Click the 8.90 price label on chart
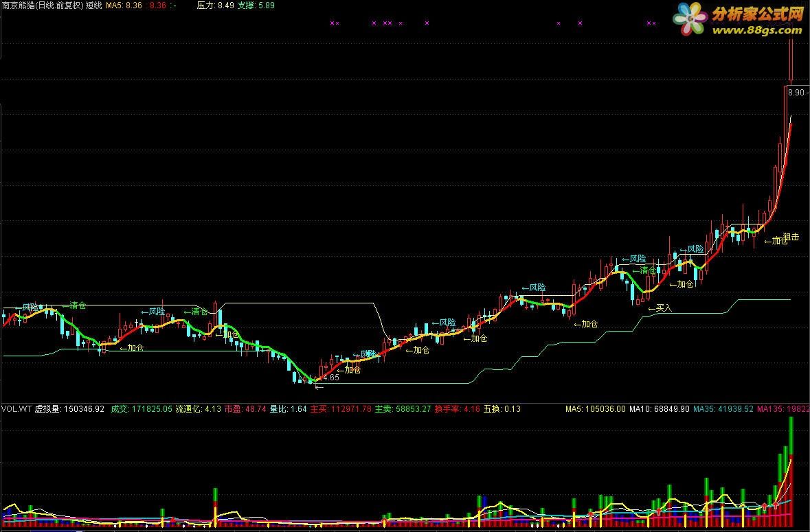Image resolution: width=810 pixels, height=532 pixels. pyautogui.click(x=796, y=93)
